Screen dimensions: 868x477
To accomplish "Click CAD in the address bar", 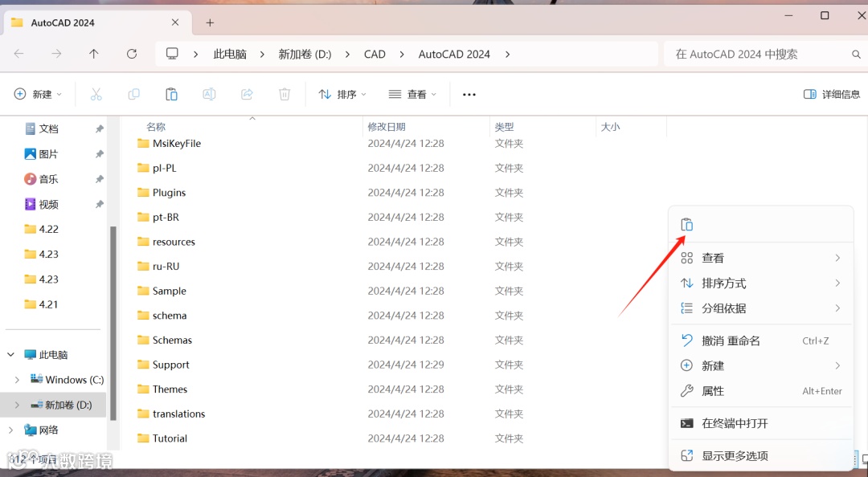I will pyautogui.click(x=375, y=55).
